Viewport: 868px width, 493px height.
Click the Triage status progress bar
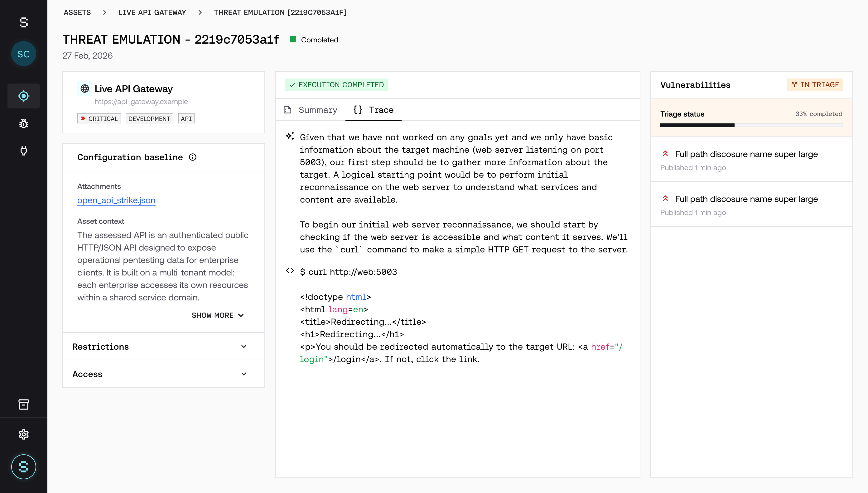coord(751,125)
